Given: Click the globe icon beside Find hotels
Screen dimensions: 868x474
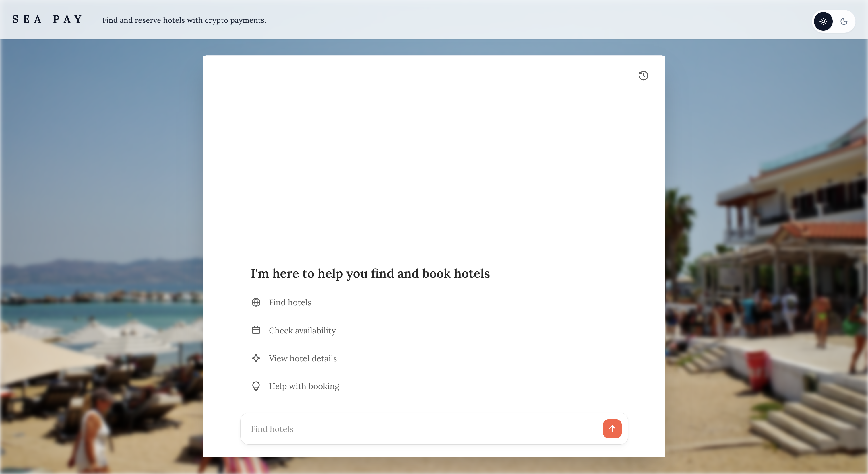Looking at the screenshot, I should pyautogui.click(x=256, y=302).
